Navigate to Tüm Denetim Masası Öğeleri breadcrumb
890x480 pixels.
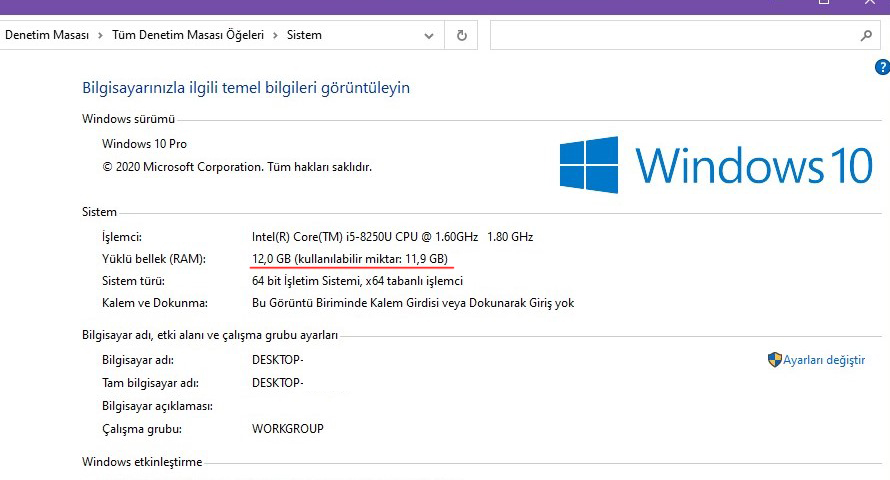coord(187,35)
